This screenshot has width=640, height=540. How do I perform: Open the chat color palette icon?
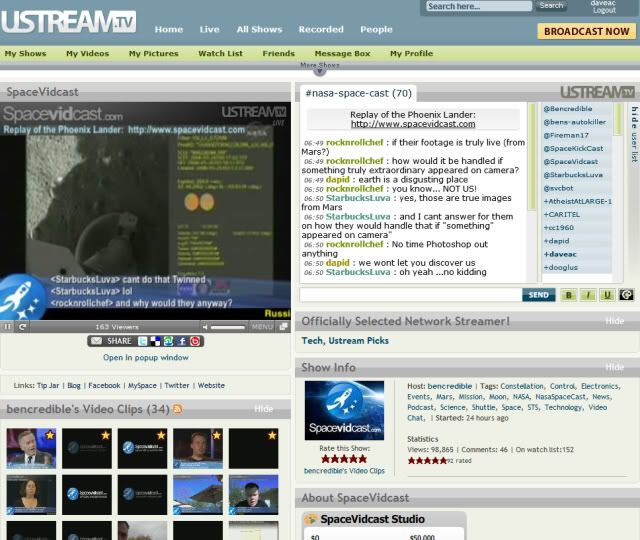point(627,295)
